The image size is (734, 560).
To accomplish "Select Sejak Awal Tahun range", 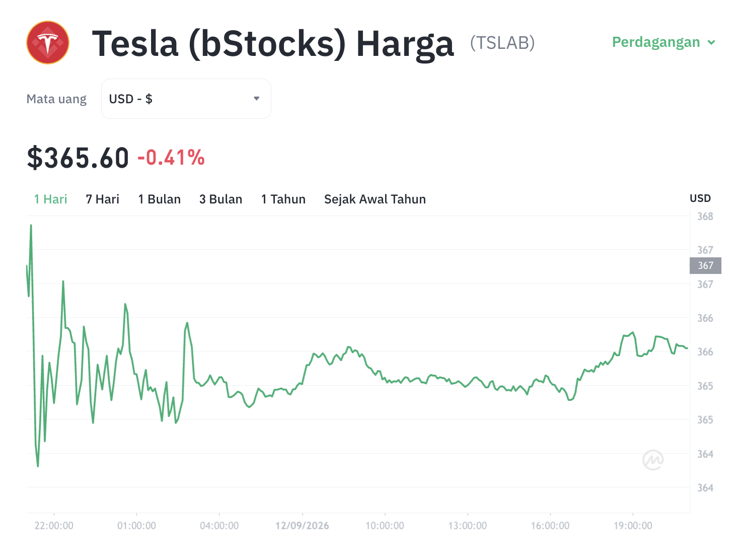I will (375, 199).
